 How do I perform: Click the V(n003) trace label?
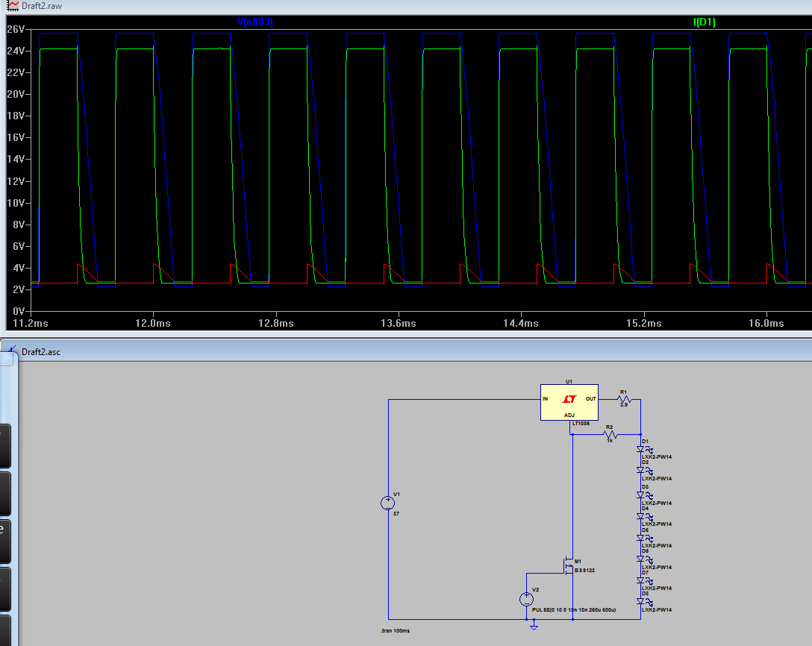254,22
